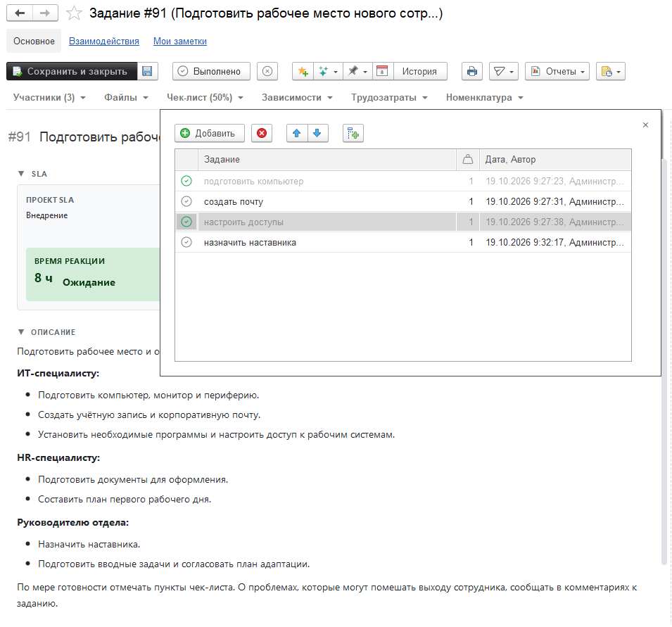Open the Зависимости dropdown

pos(297,98)
